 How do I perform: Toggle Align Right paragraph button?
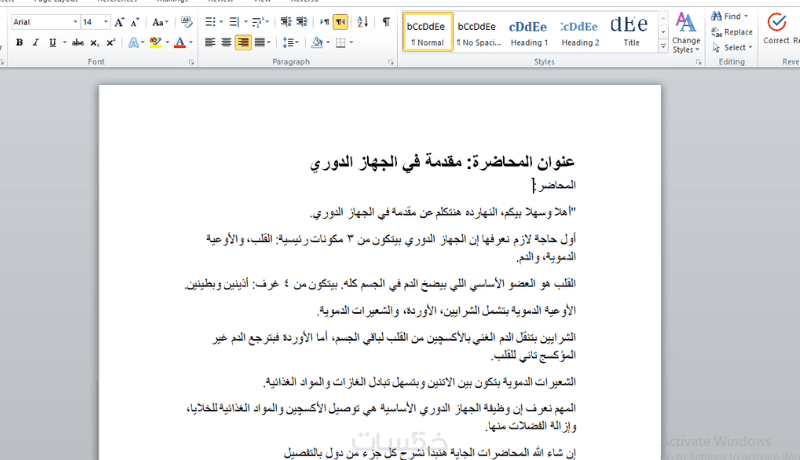click(243, 43)
